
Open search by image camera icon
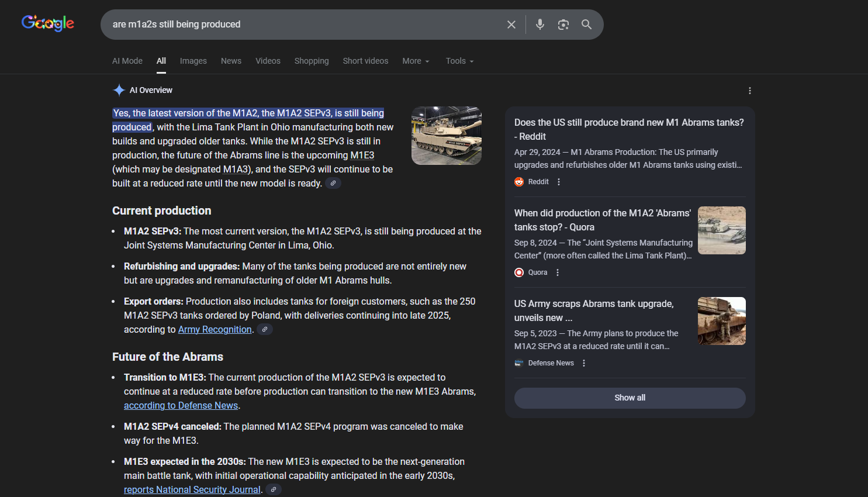pos(563,25)
